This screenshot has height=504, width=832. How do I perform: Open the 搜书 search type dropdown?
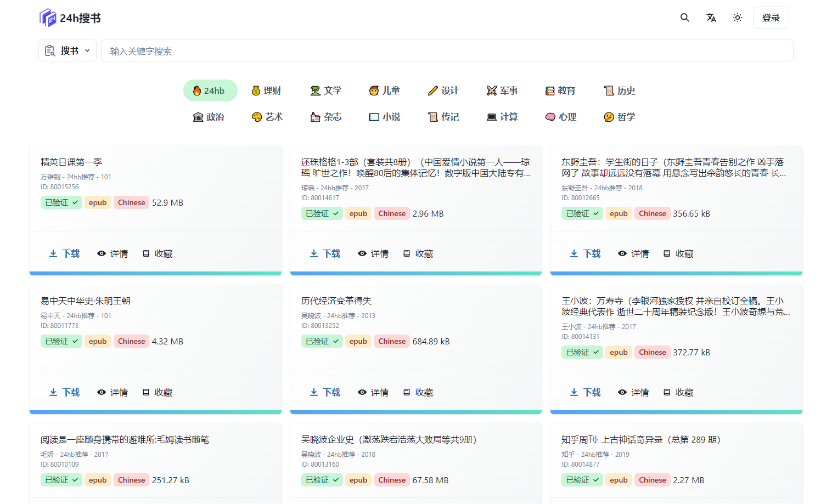68,50
